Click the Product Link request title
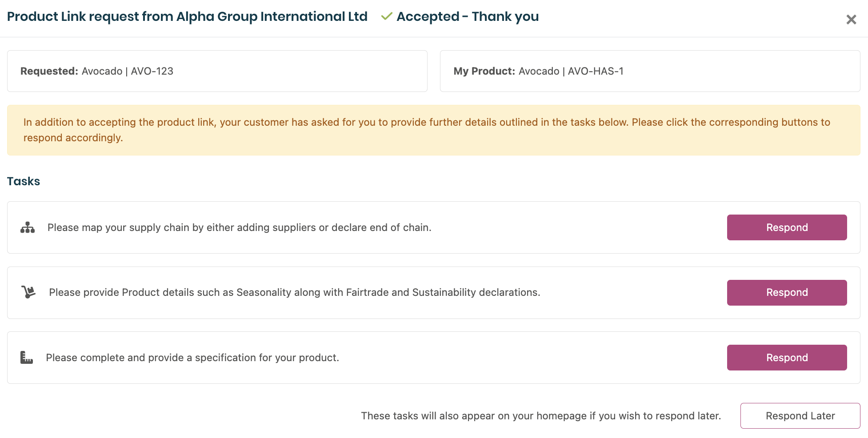This screenshot has width=868, height=438. [x=187, y=16]
